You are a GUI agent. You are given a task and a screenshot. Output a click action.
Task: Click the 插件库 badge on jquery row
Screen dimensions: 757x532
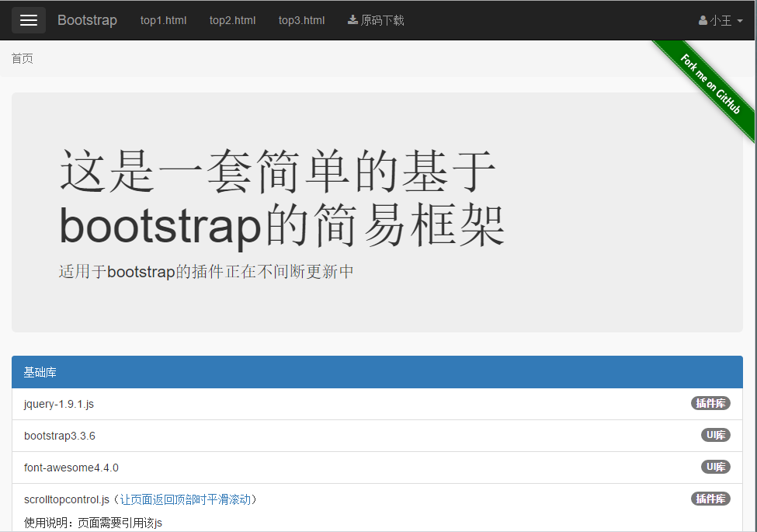(x=710, y=403)
